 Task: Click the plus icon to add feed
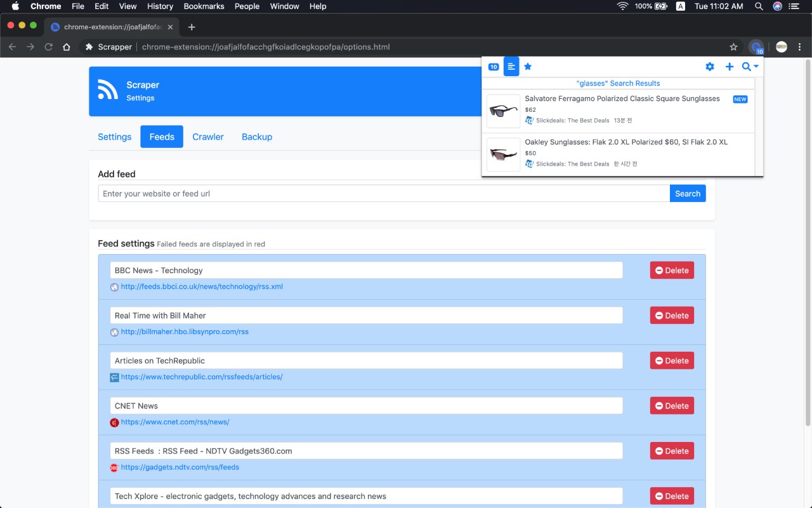coord(730,67)
